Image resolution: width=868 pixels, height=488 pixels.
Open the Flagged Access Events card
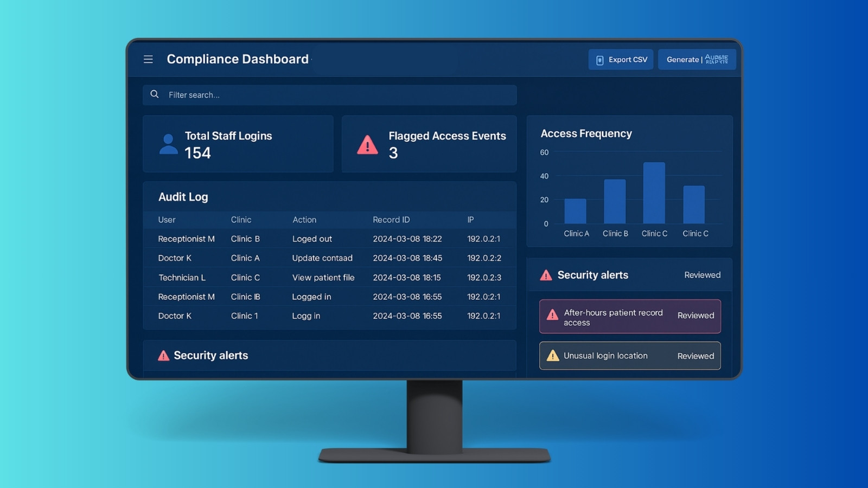(x=429, y=144)
